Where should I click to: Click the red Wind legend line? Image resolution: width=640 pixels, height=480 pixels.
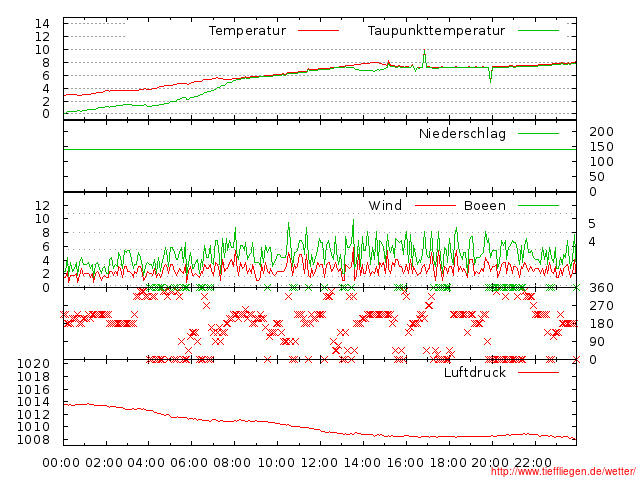point(435,206)
